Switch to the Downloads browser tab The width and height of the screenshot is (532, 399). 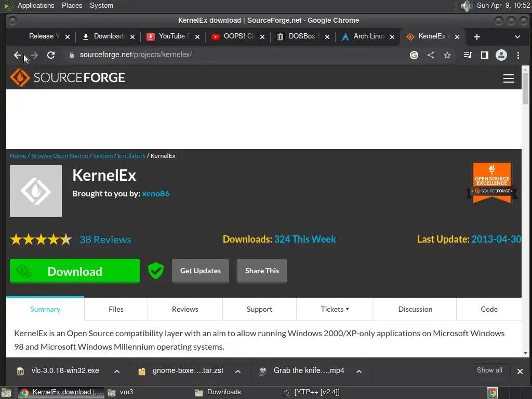tap(109, 36)
